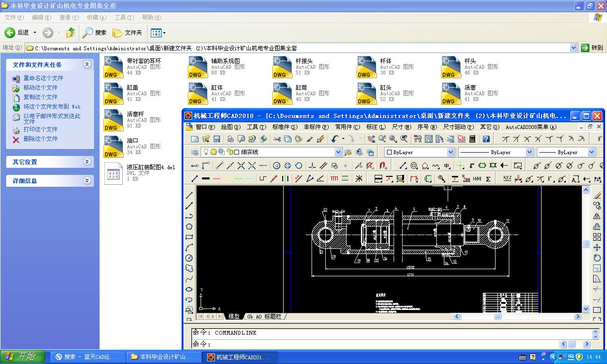Click the Save icon in CAD toolbar
Image resolution: width=607 pixels, height=364 pixels.
[217, 139]
